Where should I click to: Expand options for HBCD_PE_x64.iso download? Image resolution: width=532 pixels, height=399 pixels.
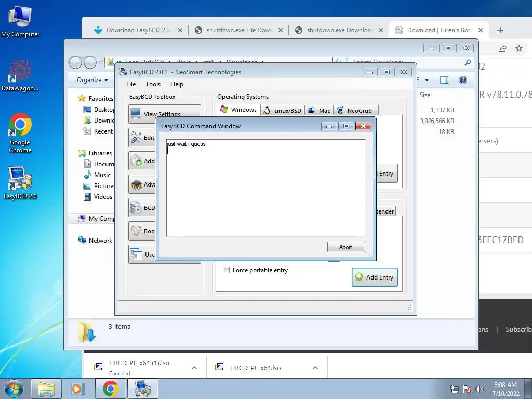[315, 368]
